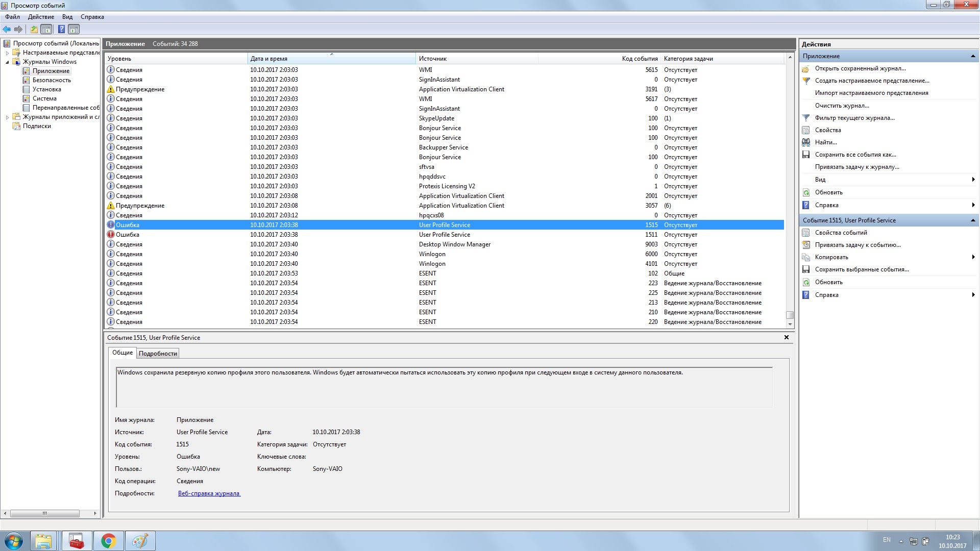Switch to the 'Подробности' tab

pyautogui.click(x=158, y=354)
